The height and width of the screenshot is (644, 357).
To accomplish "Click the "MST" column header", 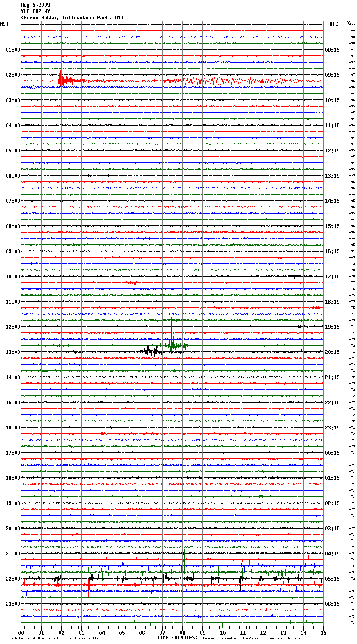I will pyautogui.click(x=4, y=24).
